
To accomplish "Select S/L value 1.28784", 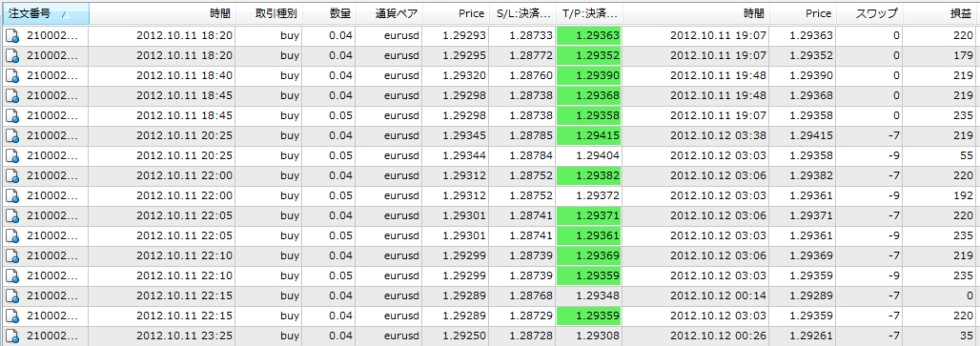I will 531,156.
